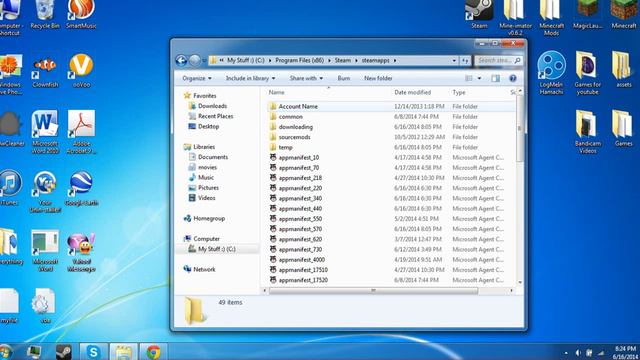
Task: Open the Clownfish desktop shortcut
Action: tap(45, 71)
